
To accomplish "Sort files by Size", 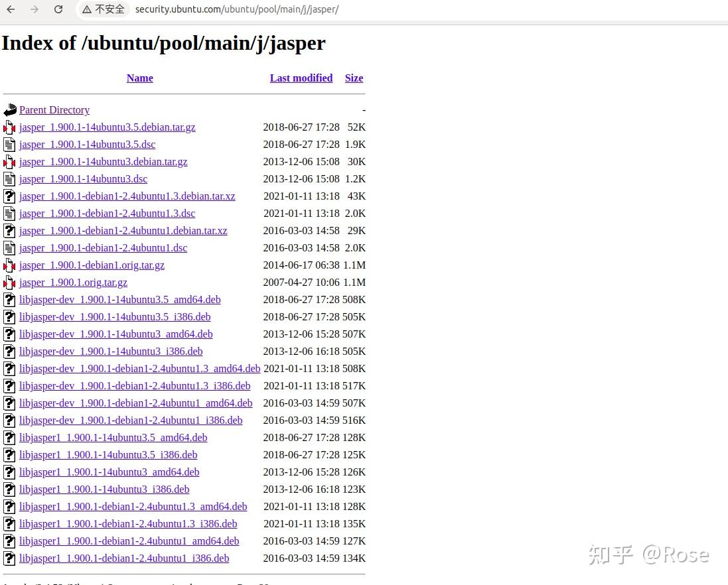I will [354, 78].
